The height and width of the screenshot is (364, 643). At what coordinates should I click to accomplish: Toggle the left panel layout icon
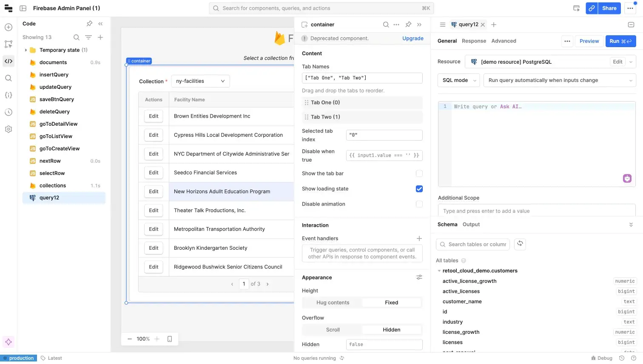pos(23,8)
